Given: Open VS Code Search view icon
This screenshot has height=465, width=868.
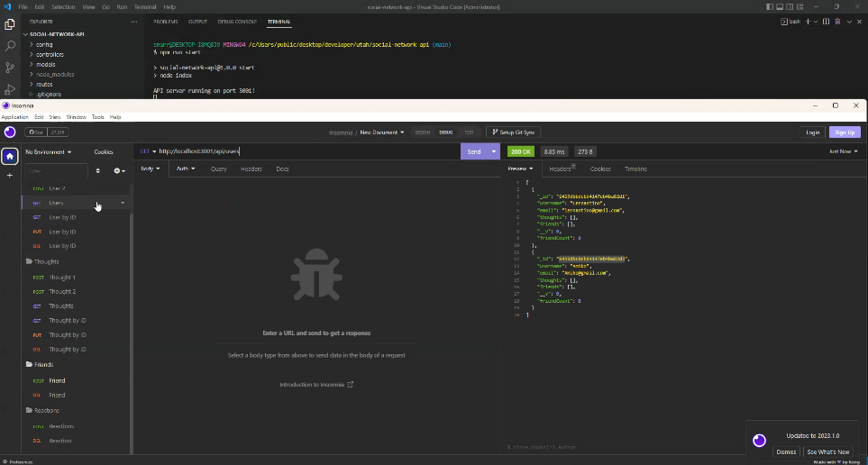Looking at the screenshot, I should 10,45.
